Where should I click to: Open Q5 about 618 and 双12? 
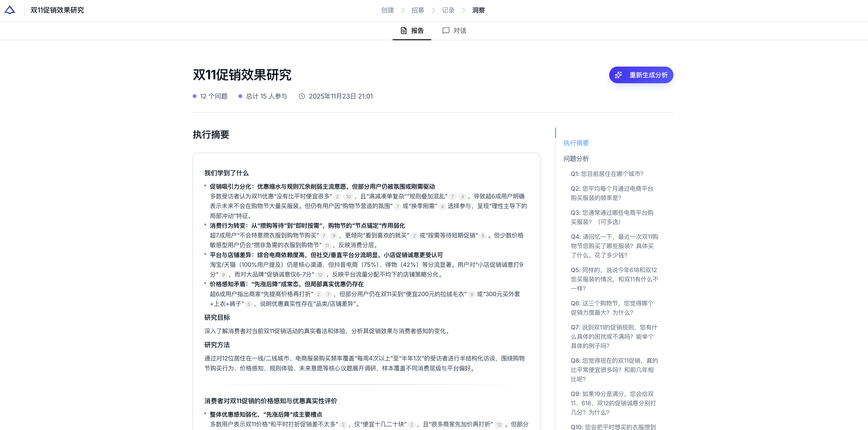614,279
